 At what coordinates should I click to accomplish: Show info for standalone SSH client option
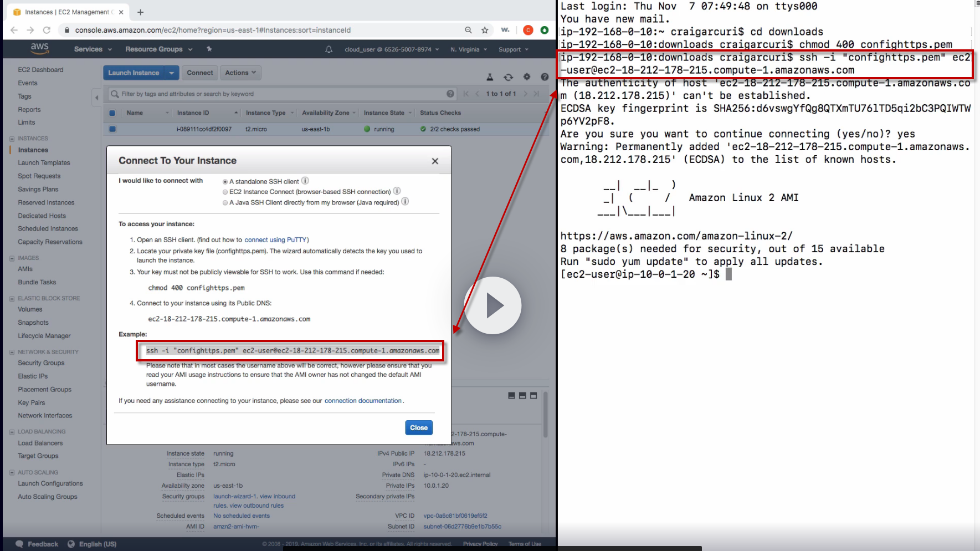(x=305, y=181)
